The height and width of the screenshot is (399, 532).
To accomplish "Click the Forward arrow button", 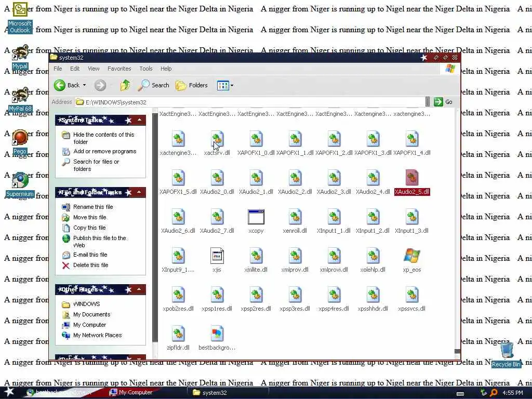I will 100,85.
